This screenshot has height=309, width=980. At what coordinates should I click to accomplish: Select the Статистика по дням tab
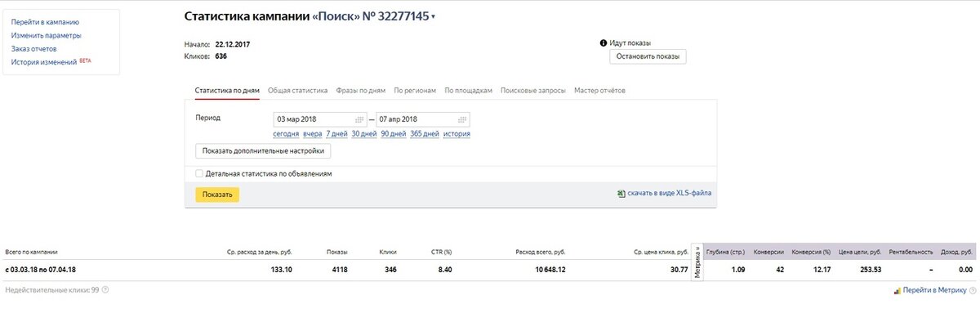click(x=226, y=91)
